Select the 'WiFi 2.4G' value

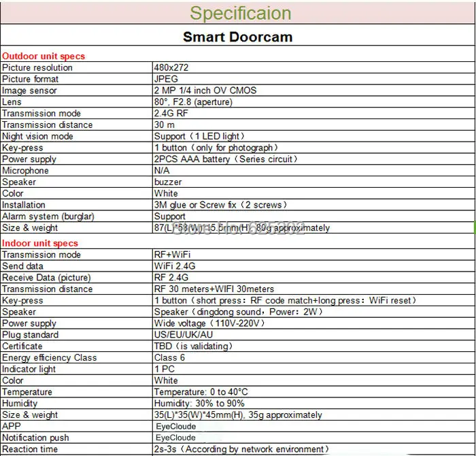coord(175,266)
